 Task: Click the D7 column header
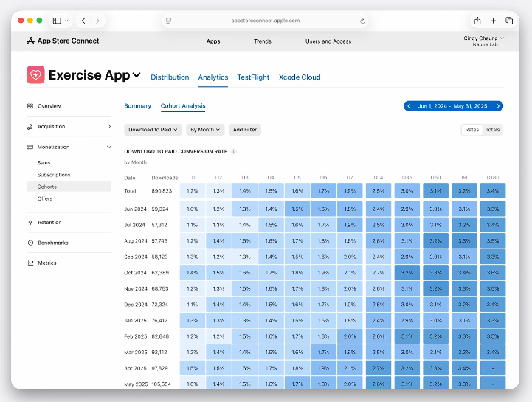point(350,178)
